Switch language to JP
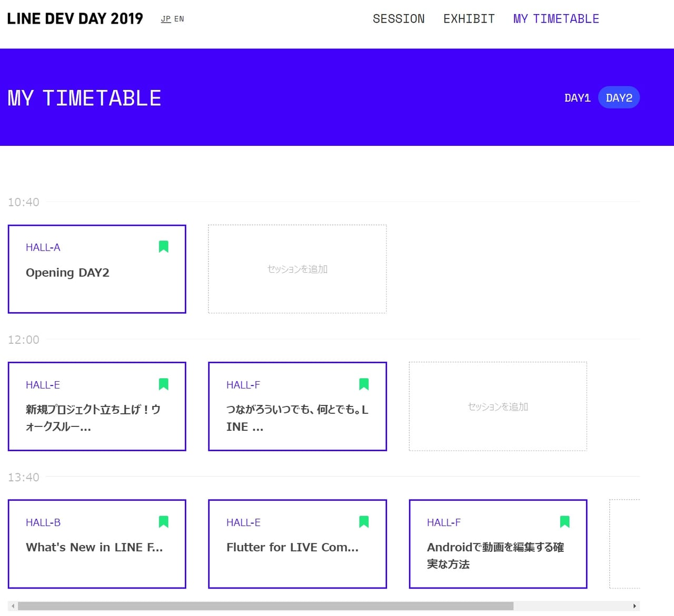This screenshot has height=616, width=674. point(166,19)
